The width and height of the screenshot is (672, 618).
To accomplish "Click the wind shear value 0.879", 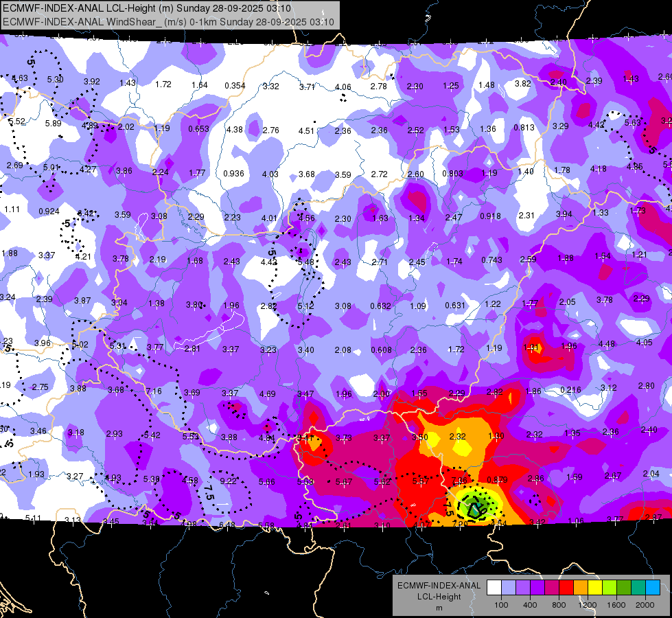I will pyautogui.click(x=497, y=479).
